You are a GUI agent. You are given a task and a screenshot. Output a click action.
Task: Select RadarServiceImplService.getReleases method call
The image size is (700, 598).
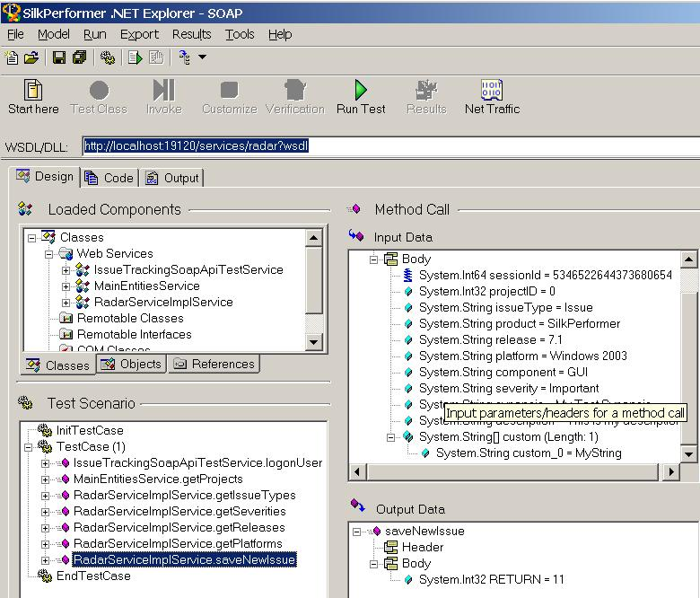(179, 527)
